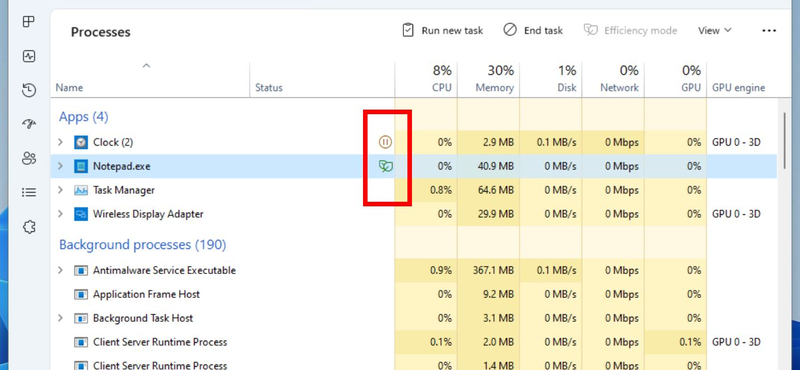Expand the Background Task Host row
Screen dimensions: 800x370
60,318
